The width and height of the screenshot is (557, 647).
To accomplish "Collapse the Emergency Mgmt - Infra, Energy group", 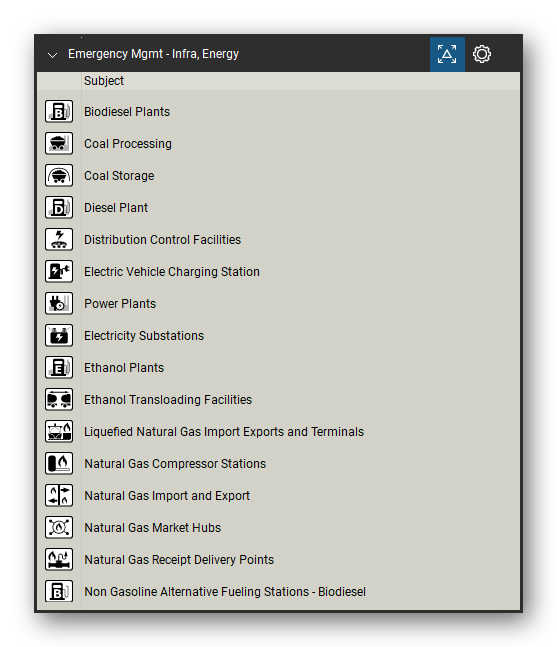I will (x=52, y=55).
